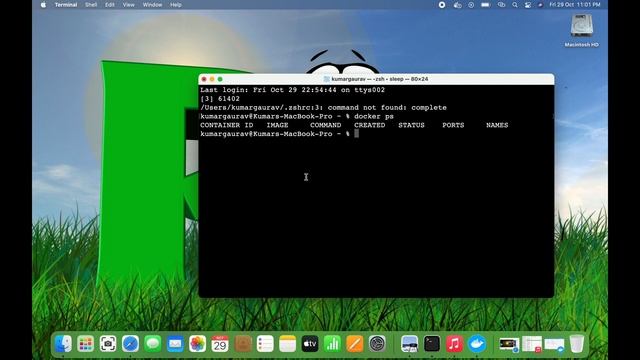Click the 'PORTS' column header text
This screenshot has width=640, height=360.
(453, 125)
